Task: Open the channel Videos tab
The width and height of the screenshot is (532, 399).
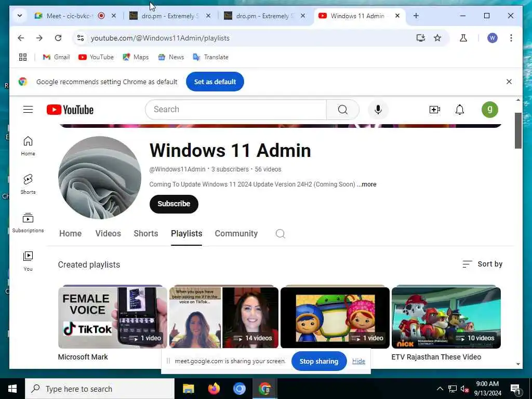Action: (108, 233)
